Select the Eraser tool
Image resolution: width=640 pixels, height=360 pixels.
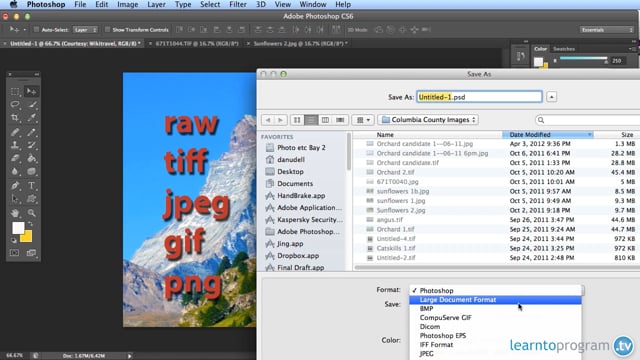point(15,158)
